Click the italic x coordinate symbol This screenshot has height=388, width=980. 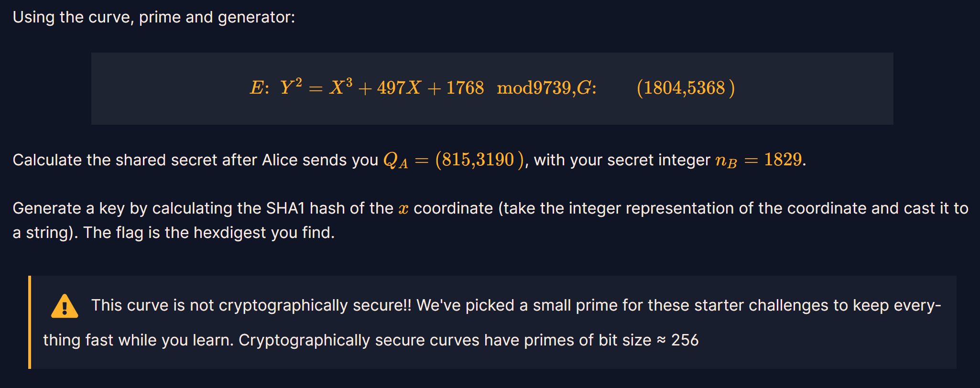[x=403, y=209]
